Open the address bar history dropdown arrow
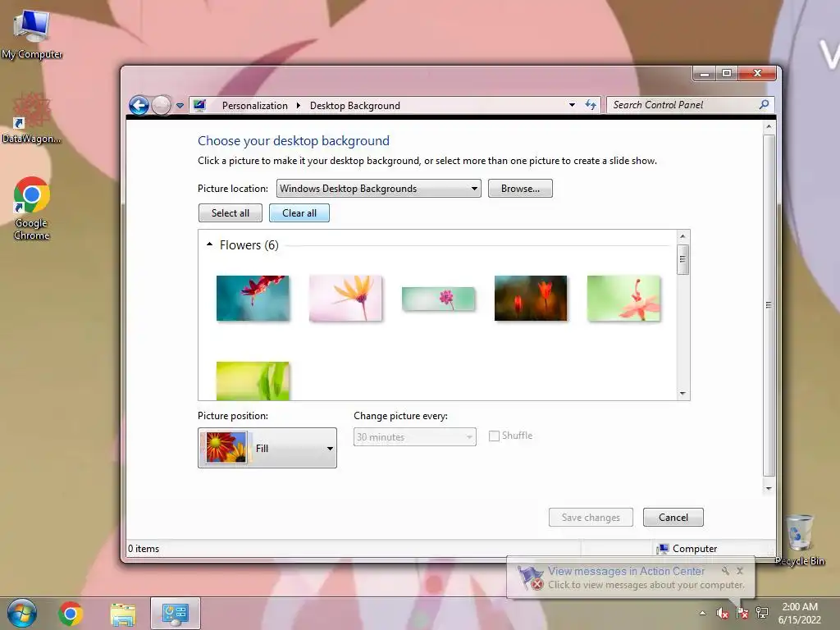 pyautogui.click(x=572, y=105)
